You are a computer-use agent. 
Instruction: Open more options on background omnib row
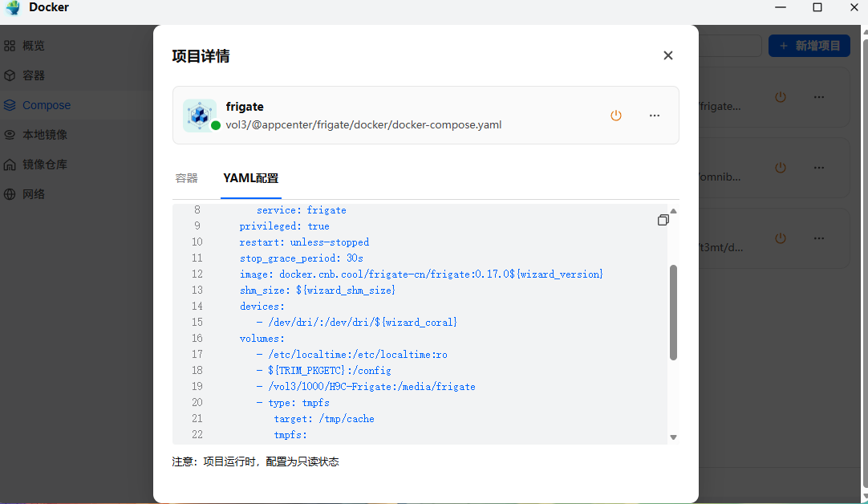click(819, 167)
